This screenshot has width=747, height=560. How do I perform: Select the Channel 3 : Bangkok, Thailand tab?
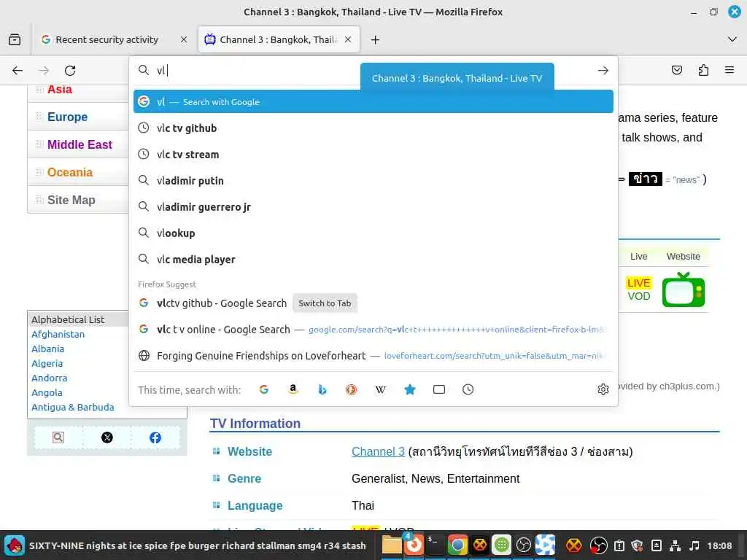(279, 40)
